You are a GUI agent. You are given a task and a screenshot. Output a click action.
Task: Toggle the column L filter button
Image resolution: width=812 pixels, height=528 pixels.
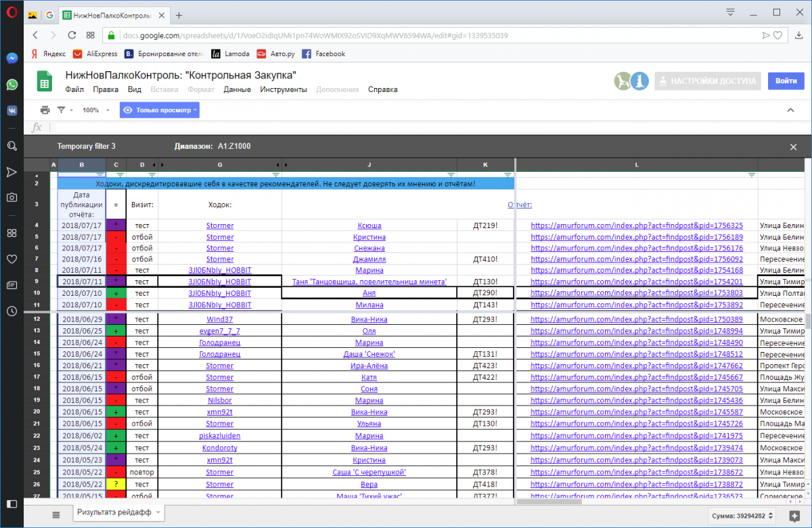pos(751,175)
